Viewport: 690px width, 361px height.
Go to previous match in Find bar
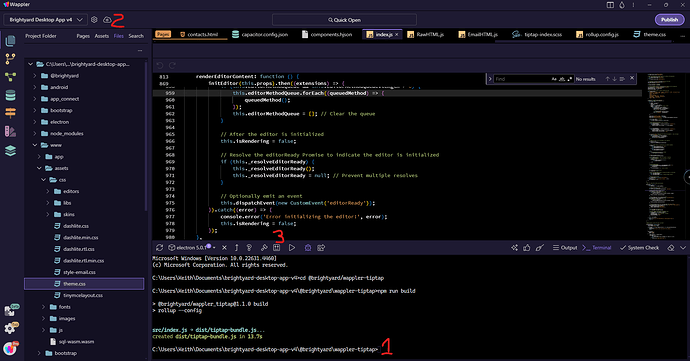pos(607,79)
